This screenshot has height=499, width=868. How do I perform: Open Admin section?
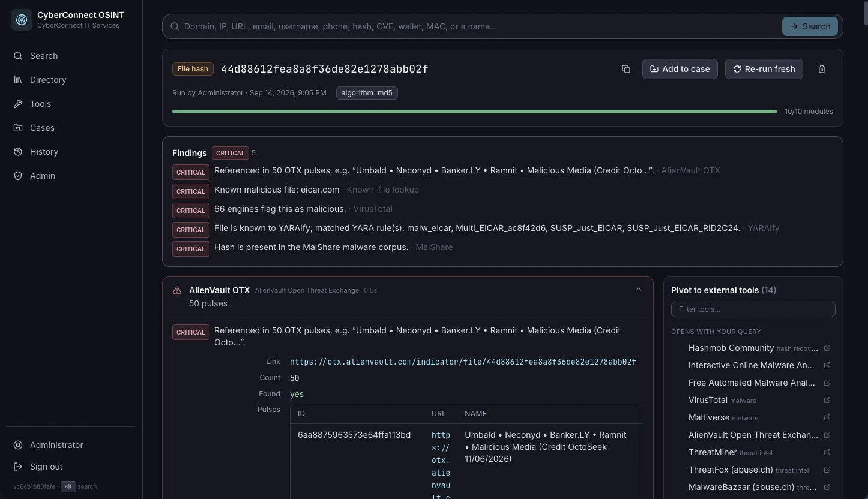tap(71, 176)
